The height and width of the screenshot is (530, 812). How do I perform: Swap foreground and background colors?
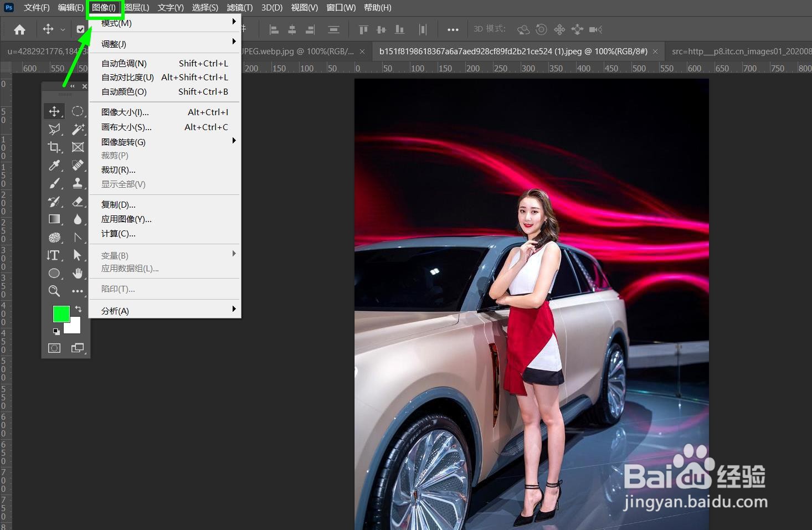78,308
